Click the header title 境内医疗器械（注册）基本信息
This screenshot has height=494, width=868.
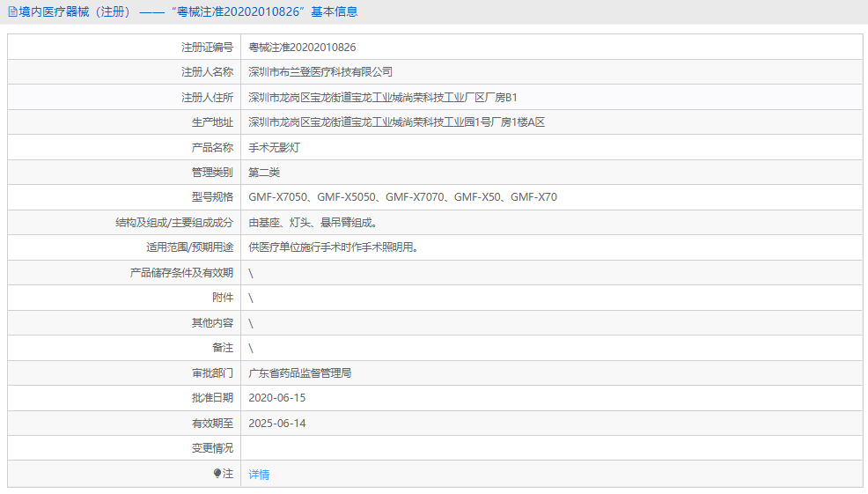point(188,11)
